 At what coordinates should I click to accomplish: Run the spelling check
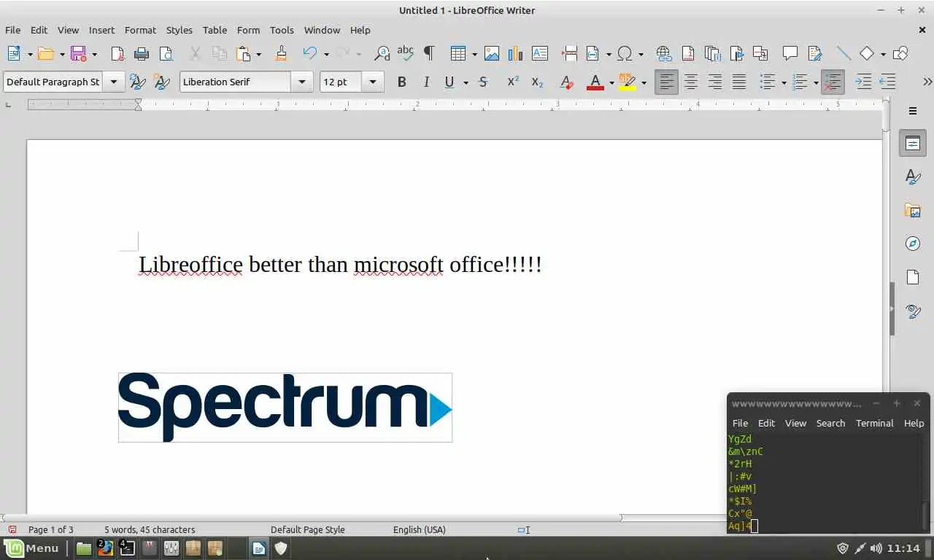click(x=405, y=53)
